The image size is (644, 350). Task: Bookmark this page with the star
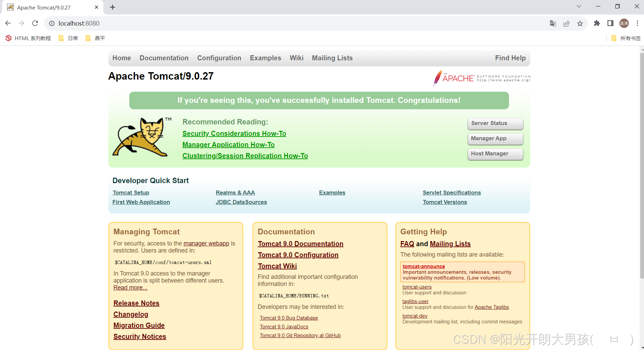580,23
